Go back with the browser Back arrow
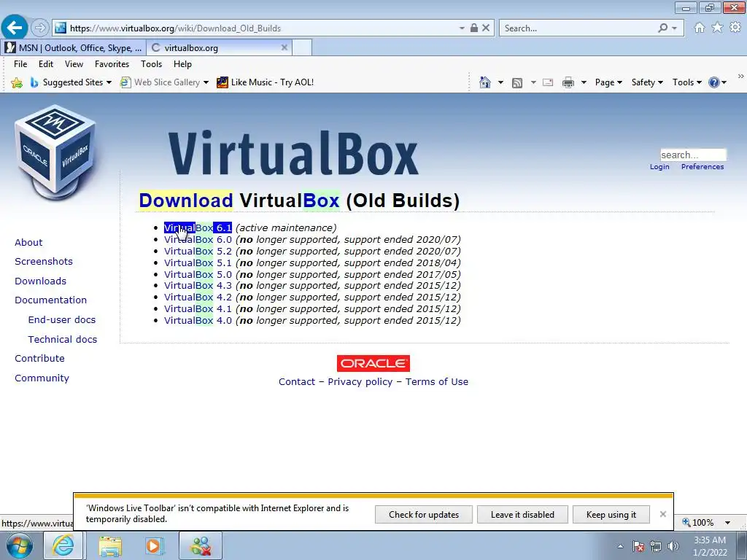747x560 pixels. [15, 28]
